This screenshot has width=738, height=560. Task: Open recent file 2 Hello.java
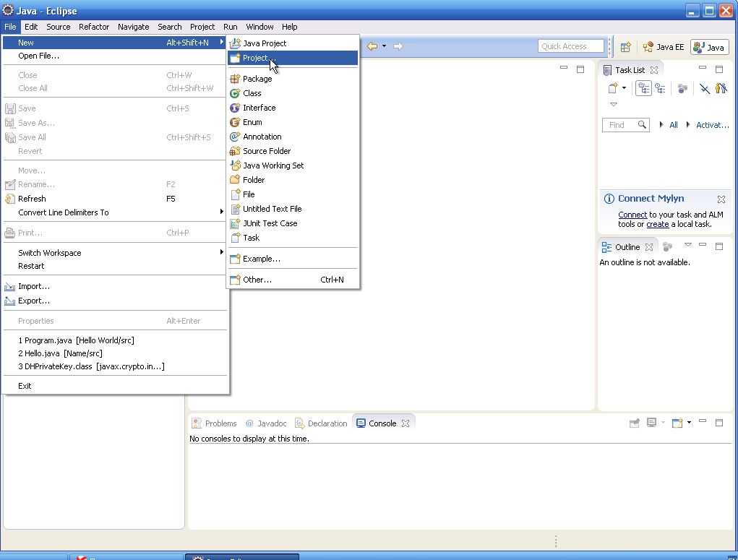point(115,353)
